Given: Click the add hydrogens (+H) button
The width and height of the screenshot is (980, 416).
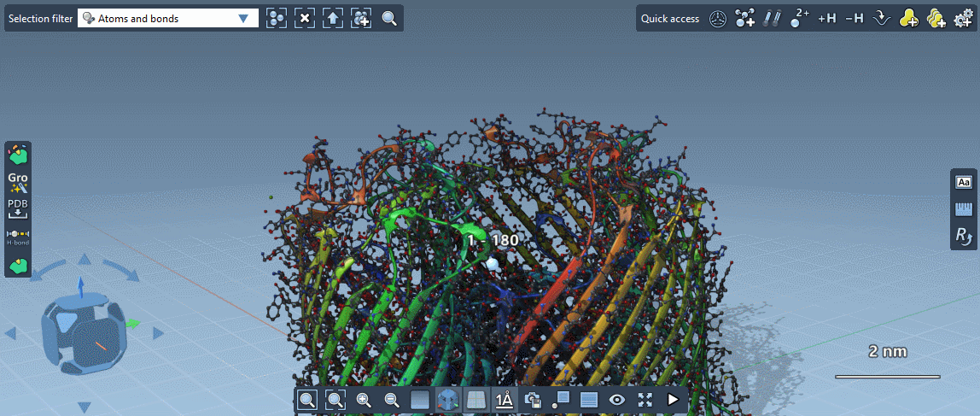Looking at the screenshot, I should click(826, 19).
